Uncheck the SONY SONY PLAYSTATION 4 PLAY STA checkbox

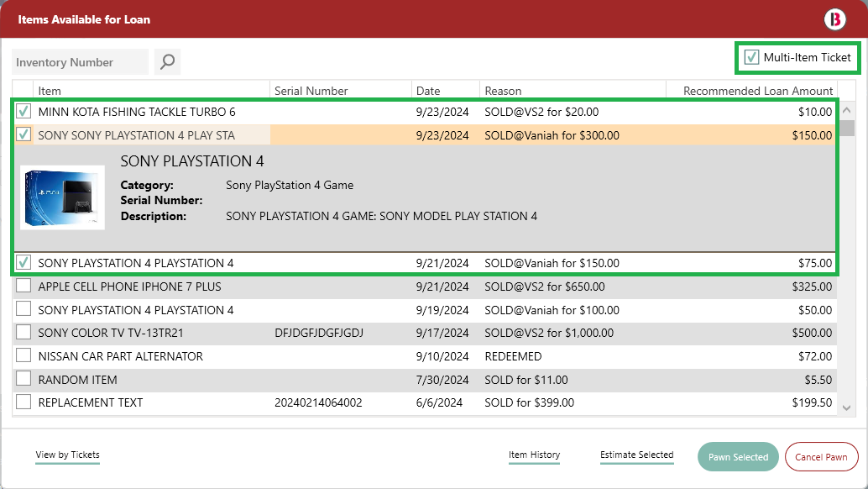(x=24, y=134)
